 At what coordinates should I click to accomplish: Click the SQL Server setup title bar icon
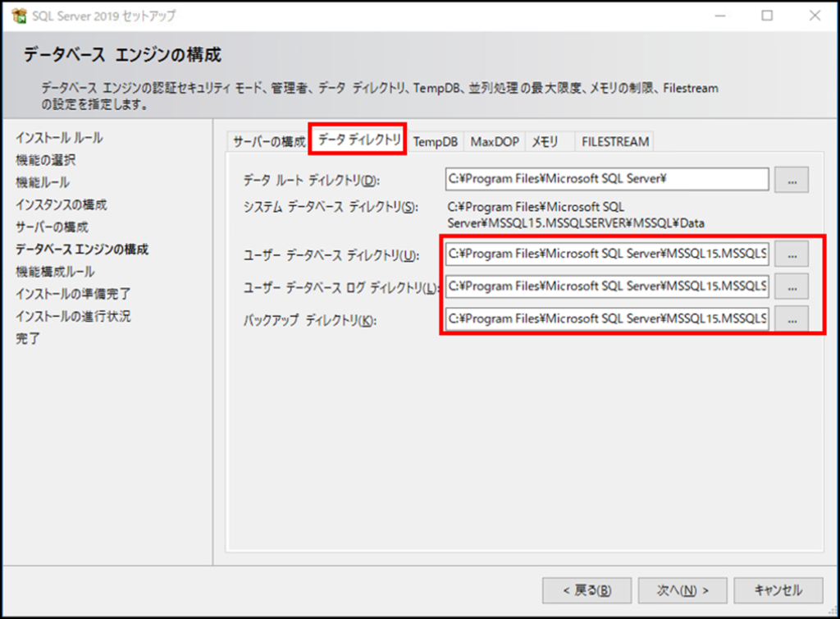19,16
